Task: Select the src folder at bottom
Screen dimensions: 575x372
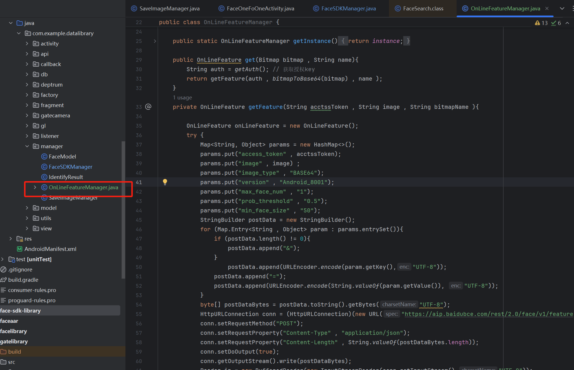Action: 11,362
